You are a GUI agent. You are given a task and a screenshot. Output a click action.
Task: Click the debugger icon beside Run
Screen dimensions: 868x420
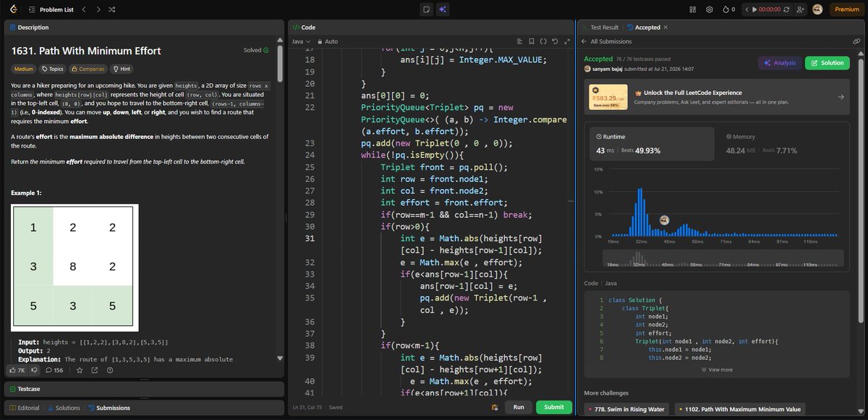tap(495, 407)
